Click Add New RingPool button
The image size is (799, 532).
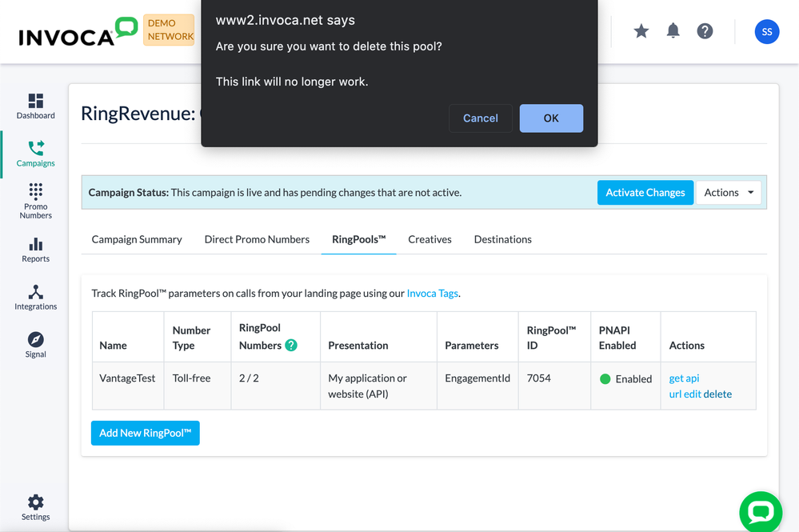click(145, 433)
